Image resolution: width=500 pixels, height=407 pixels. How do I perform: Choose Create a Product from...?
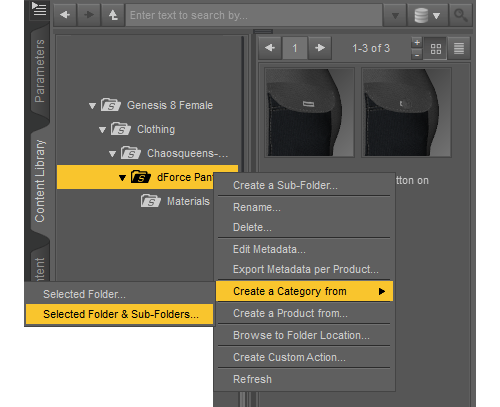(x=304, y=313)
